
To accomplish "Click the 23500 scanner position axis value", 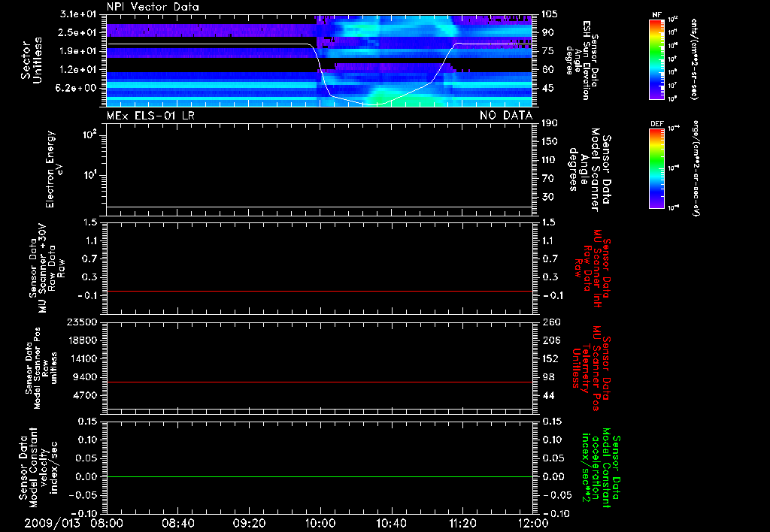I will [81, 322].
